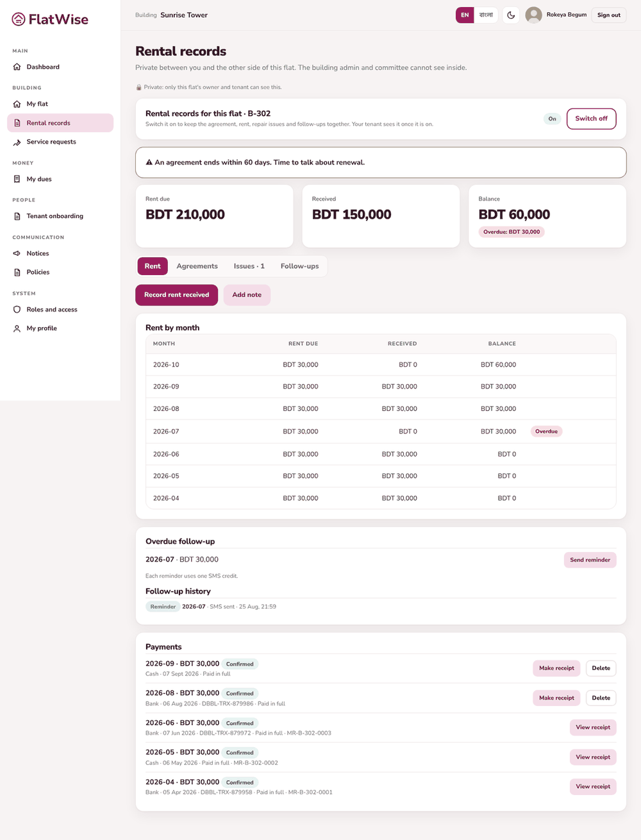
Task: Click Record rent received button
Action: [176, 295]
